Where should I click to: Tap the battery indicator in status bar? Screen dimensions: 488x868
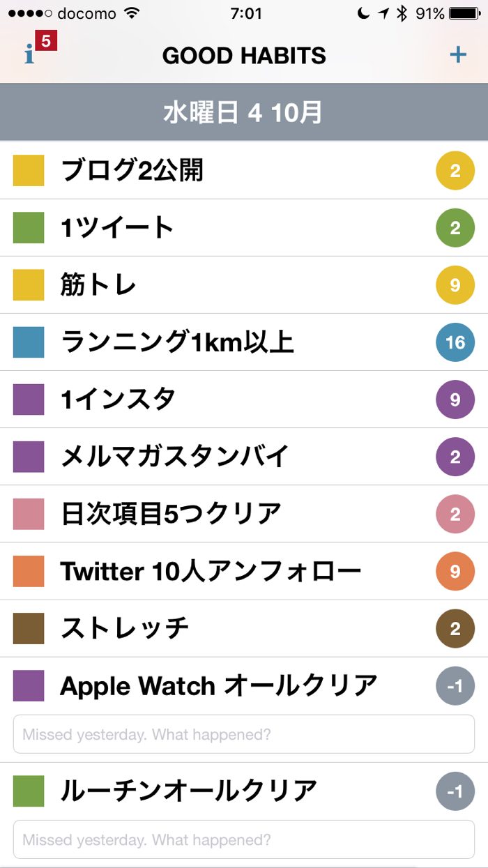[464, 13]
